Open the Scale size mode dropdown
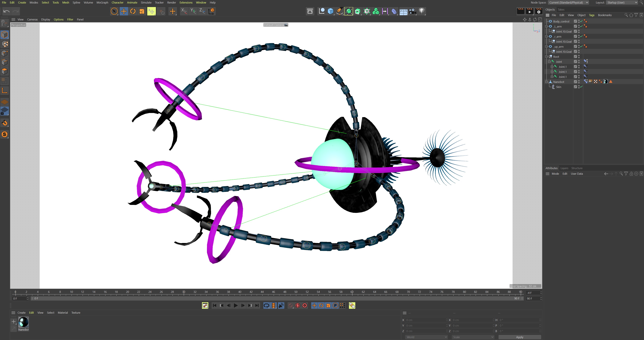644x340 pixels. tap(473, 337)
